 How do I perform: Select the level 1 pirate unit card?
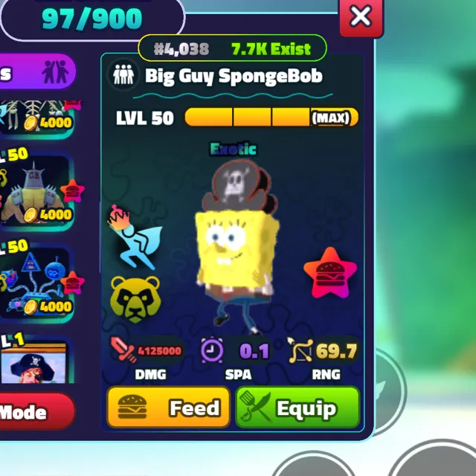pos(35,361)
